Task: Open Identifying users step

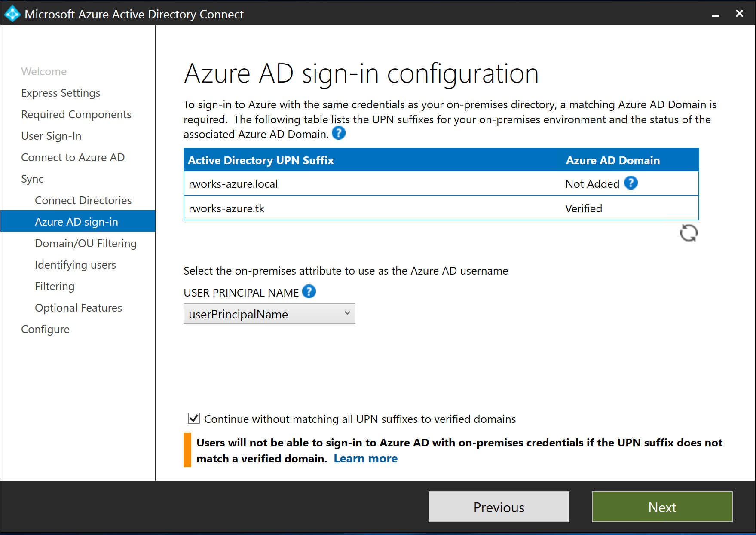Action: click(x=75, y=265)
